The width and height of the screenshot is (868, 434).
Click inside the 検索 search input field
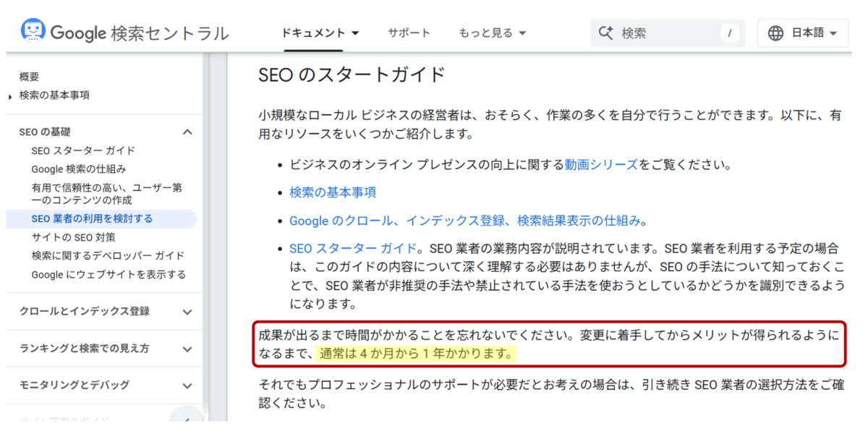pos(665,33)
